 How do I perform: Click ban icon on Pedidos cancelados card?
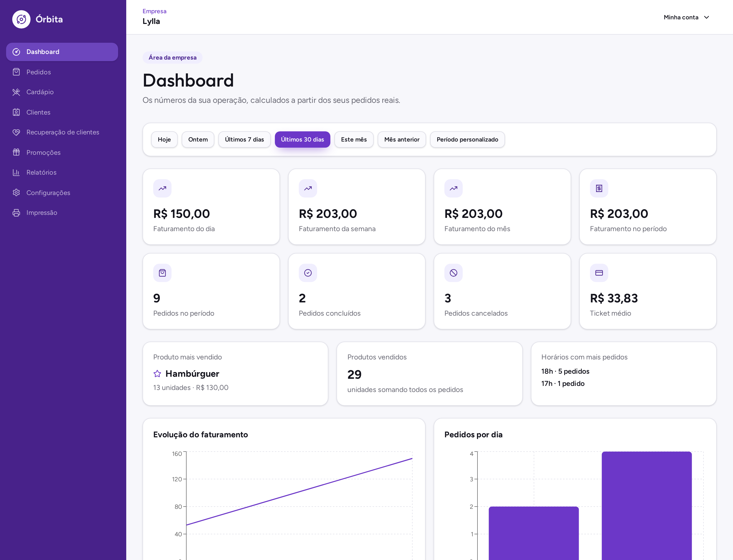pyautogui.click(x=453, y=273)
